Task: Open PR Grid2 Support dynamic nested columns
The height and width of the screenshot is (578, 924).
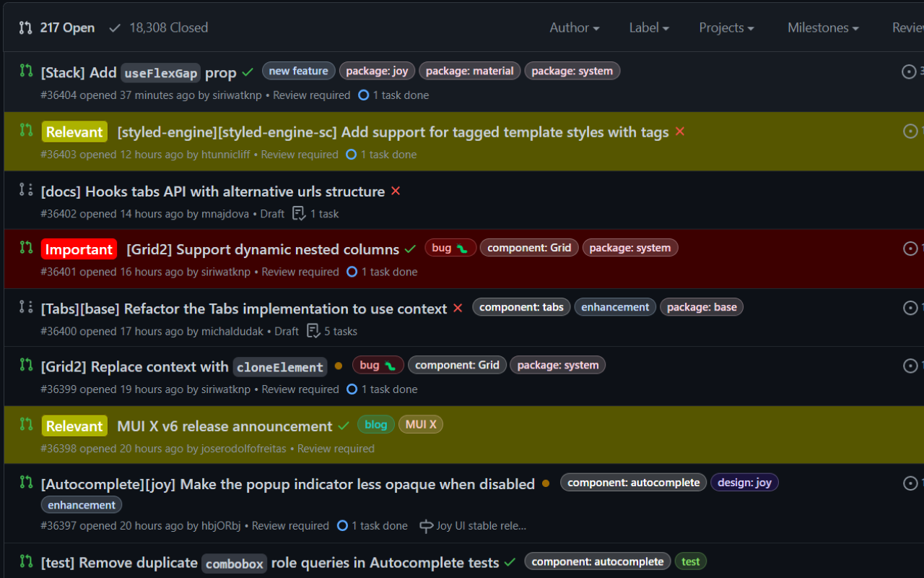Action: pos(263,249)
